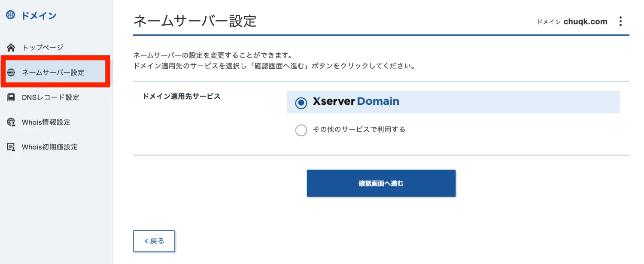Click the ネームサーバー設定 sidebar globe icon
This screenshot has width=644, height=264.
pyautogui.click(x=11, y=73)
